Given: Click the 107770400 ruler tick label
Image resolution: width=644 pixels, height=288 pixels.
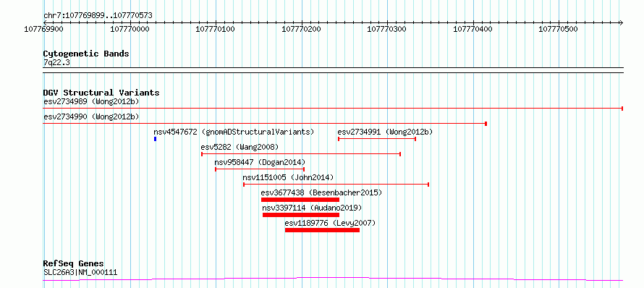Looking at the screenshot, I should coord(472,29).
